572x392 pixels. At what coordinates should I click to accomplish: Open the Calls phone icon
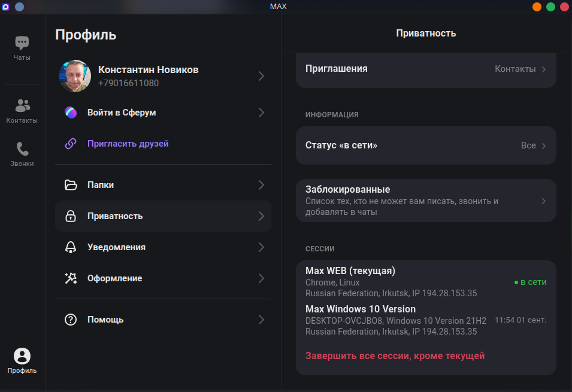pos(22,149)
